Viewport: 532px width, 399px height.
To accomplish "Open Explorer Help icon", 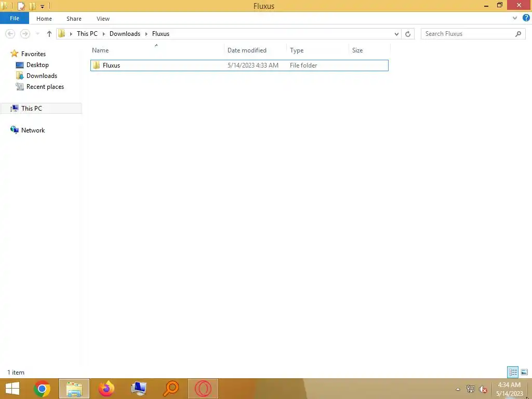I will coord(526,18).
